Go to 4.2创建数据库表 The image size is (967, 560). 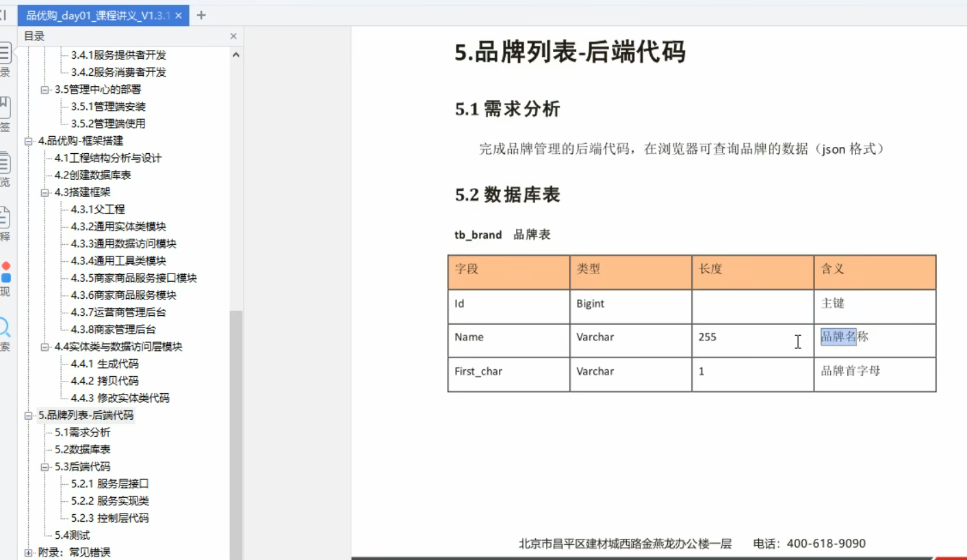[x=93, y=175]
